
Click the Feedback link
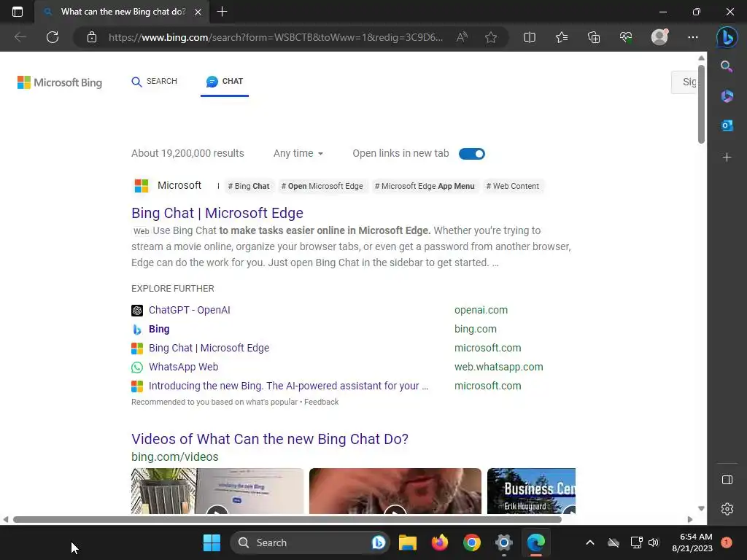[x=321, y=402]
